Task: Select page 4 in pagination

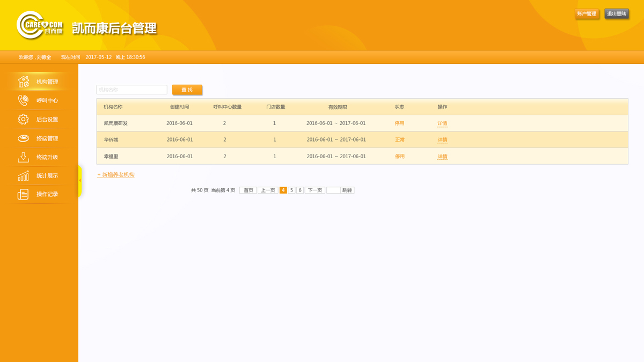Action: click(x=283, y=190)
